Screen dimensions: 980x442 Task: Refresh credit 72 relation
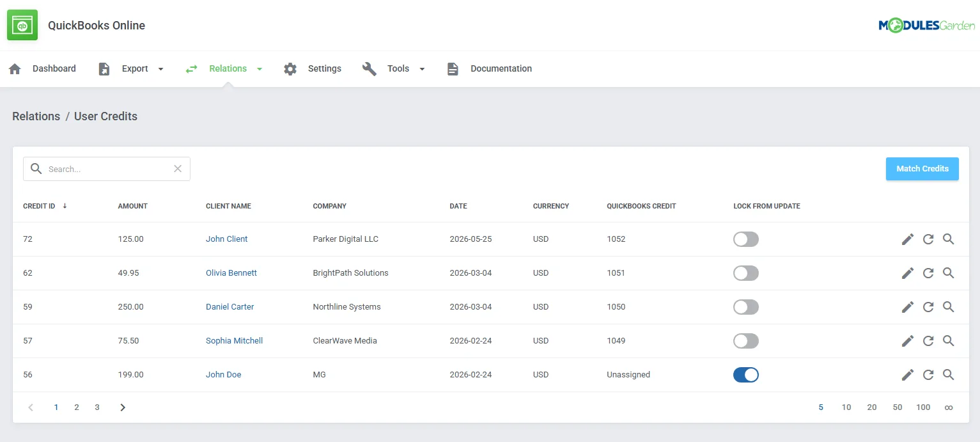point(928,239)
